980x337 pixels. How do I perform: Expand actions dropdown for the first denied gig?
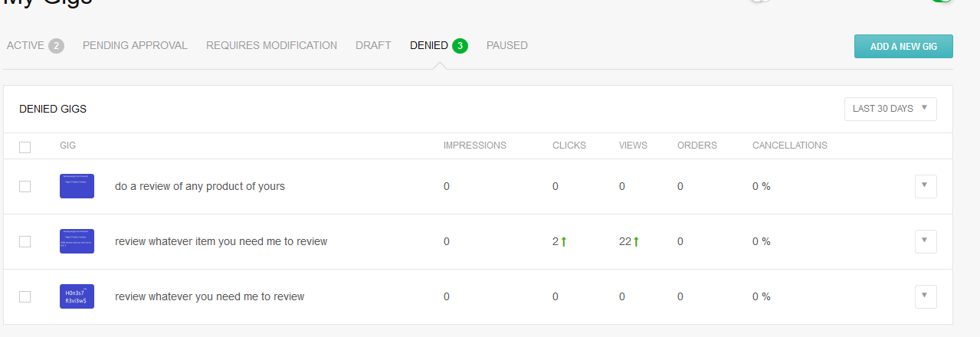pos(926,186)
